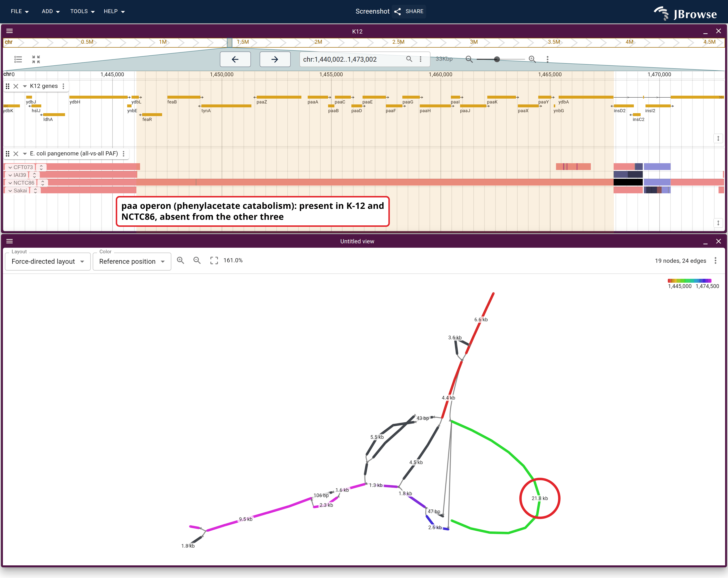
Task: Collapse the IAI39 row chevron
Action: pos(10,175)
